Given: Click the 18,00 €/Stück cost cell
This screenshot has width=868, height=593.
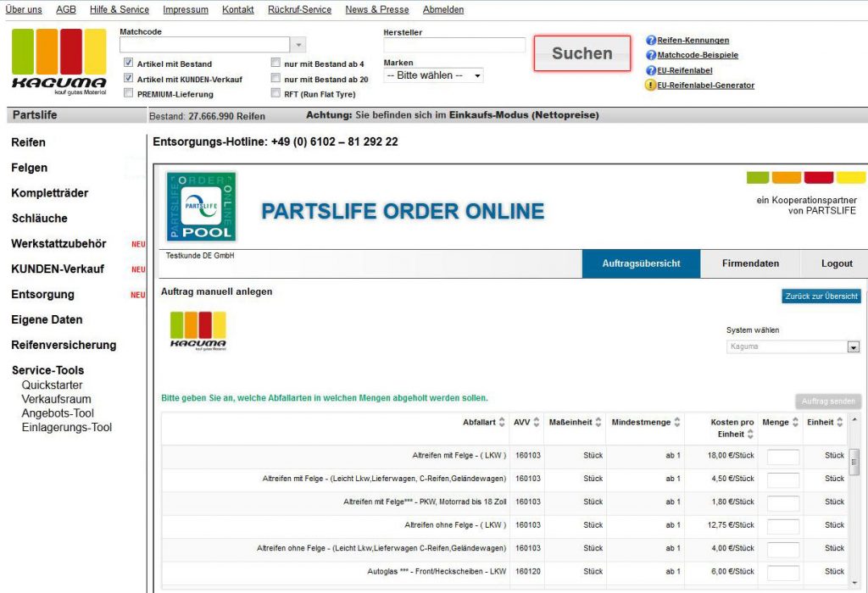Looking at the screenshot, I should pyautogui.click(x=731, y=456).
